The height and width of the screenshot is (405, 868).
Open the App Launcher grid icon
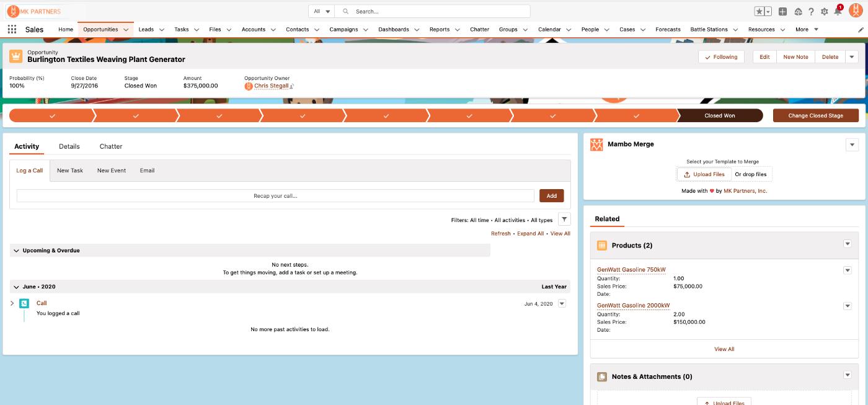12,29
